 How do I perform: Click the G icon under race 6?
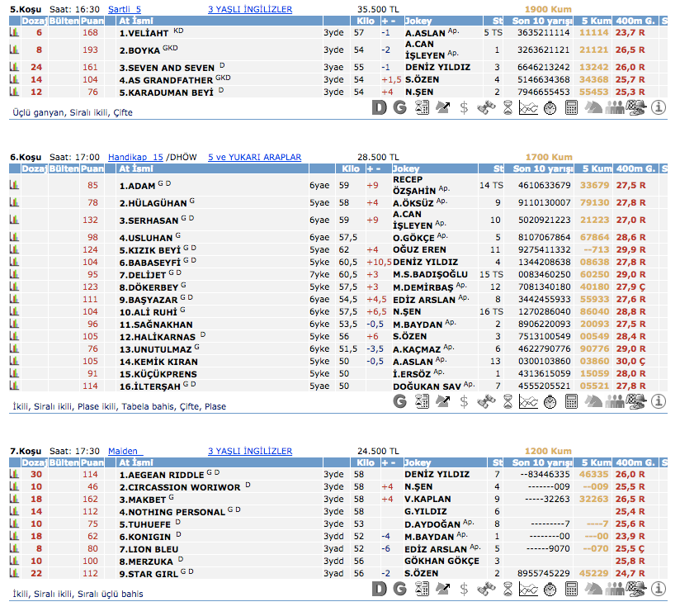[400, 401]
